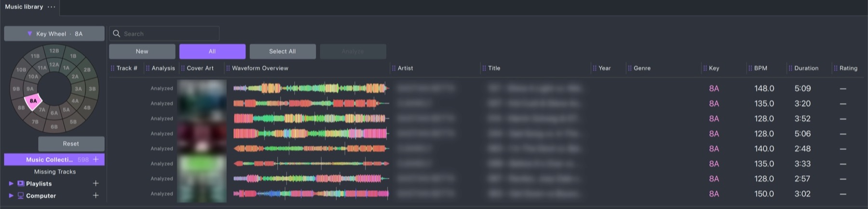Add a new playlist with plus icon

click(x=96, y=183)
